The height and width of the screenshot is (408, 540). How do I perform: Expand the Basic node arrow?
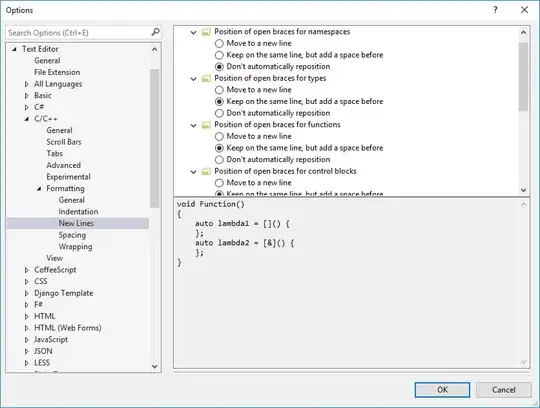27,96
